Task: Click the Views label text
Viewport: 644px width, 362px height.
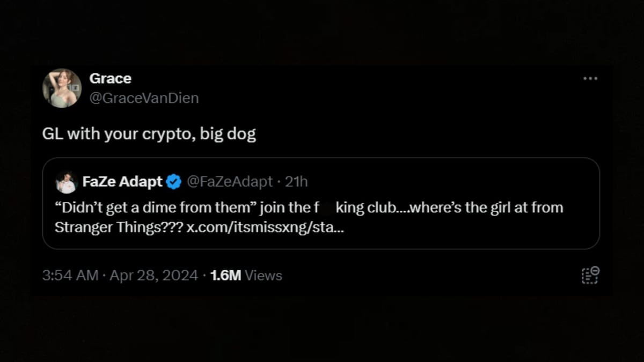Action: tap(263, 275)
